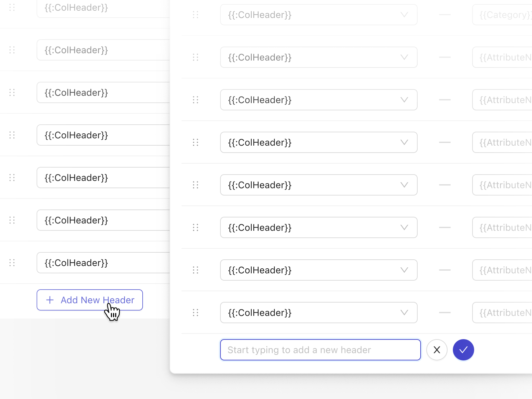The width and height of the screenshot is (532, 399).
Task: Click the drag handle of the fourth right-panel row
Action: [x=196, y=142]
